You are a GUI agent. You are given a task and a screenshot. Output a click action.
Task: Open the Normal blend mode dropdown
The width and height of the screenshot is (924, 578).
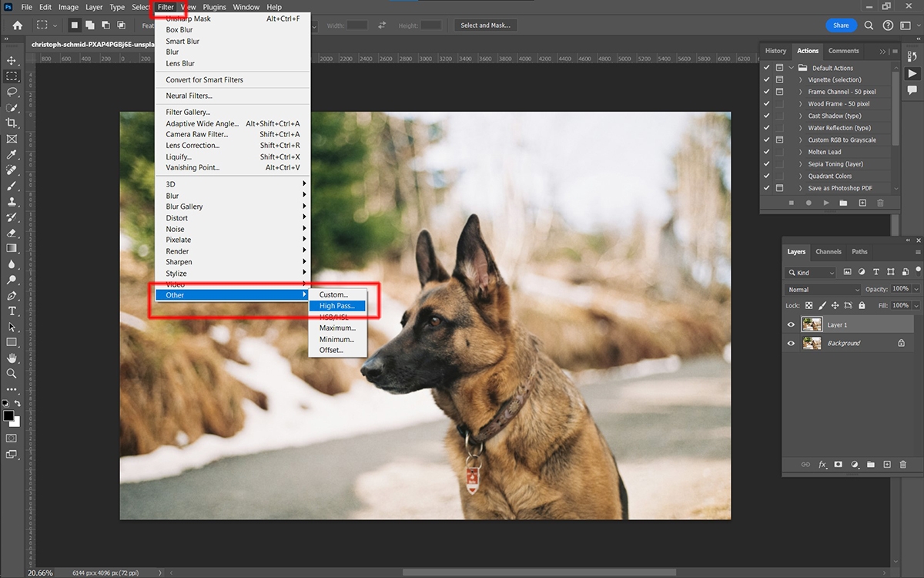pyautogui.click(x=822, y=290)
